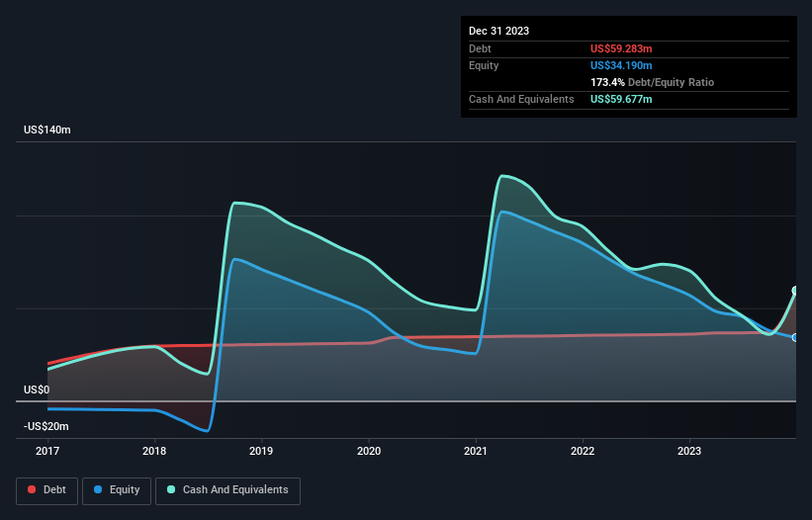Click the US$59.677m cash value

(x=621, y=99)
